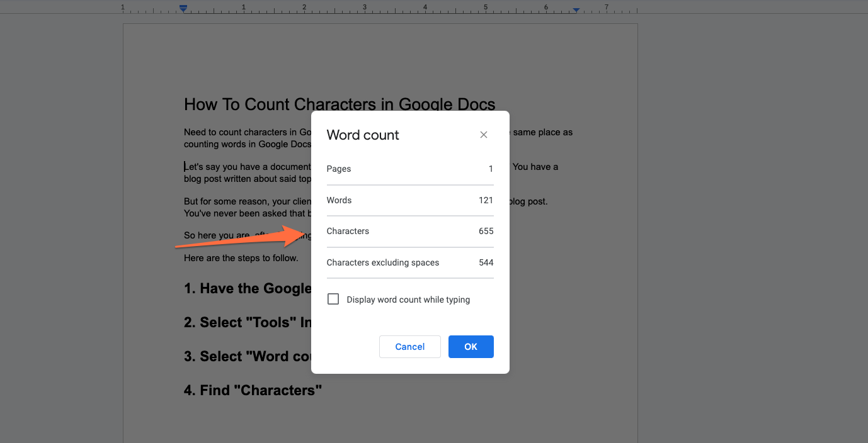Screen dimensions: 868x443
Task: Enable Display word count while typing
Action: pyautogui.click(x=333, y=298)
